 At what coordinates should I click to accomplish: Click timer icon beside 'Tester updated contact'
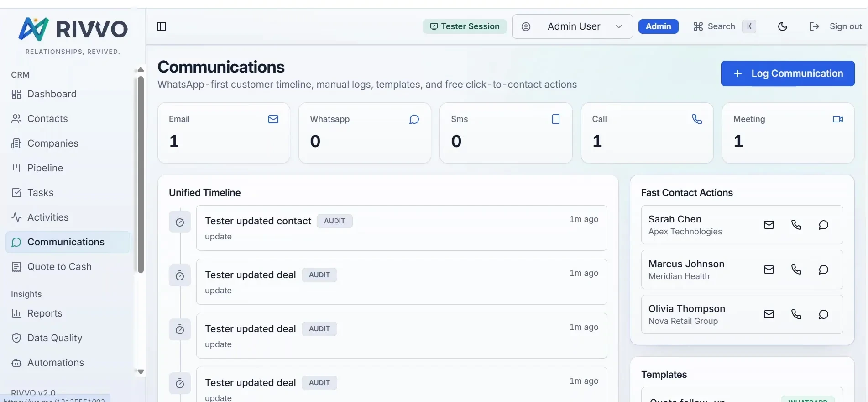pos(180,222)
